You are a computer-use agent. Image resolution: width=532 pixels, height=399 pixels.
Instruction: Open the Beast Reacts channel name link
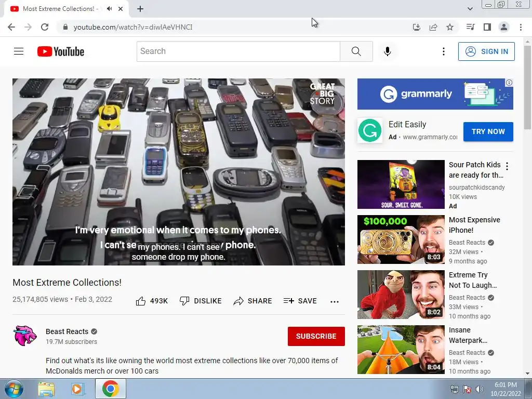click(67, 331)
